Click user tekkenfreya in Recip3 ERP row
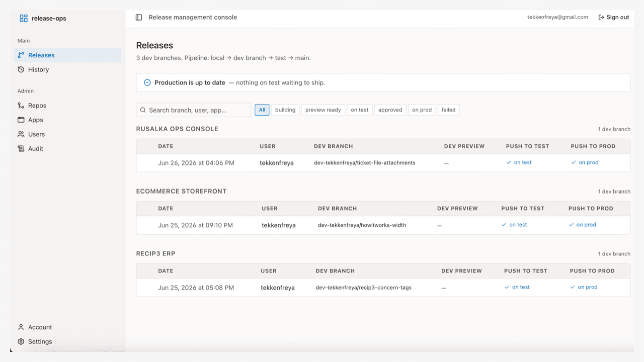 pos(278,288)
